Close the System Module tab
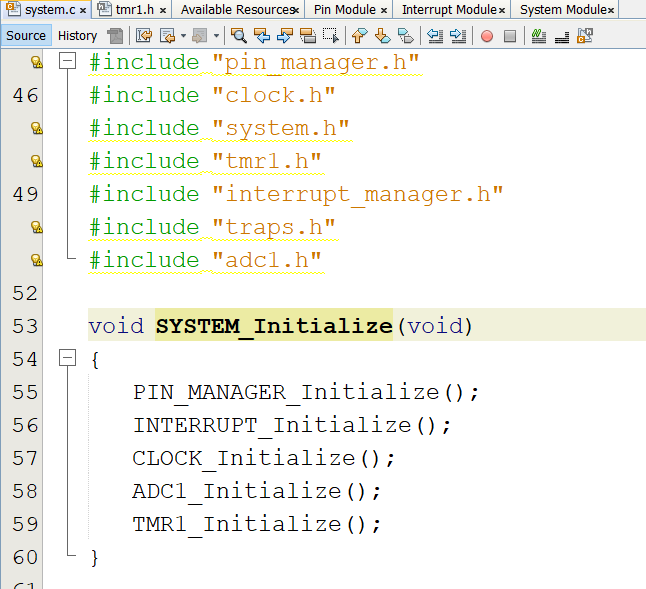The image size is (646, 589). click(611, 10)
